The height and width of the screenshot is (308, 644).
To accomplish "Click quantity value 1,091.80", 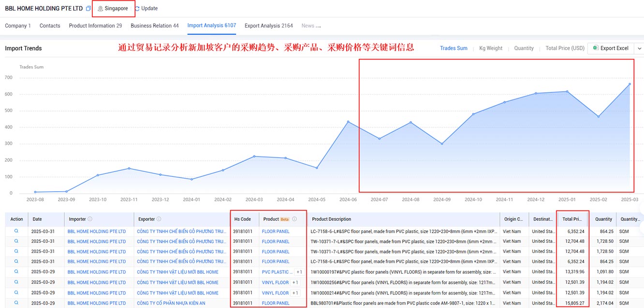I will (604, 272).
